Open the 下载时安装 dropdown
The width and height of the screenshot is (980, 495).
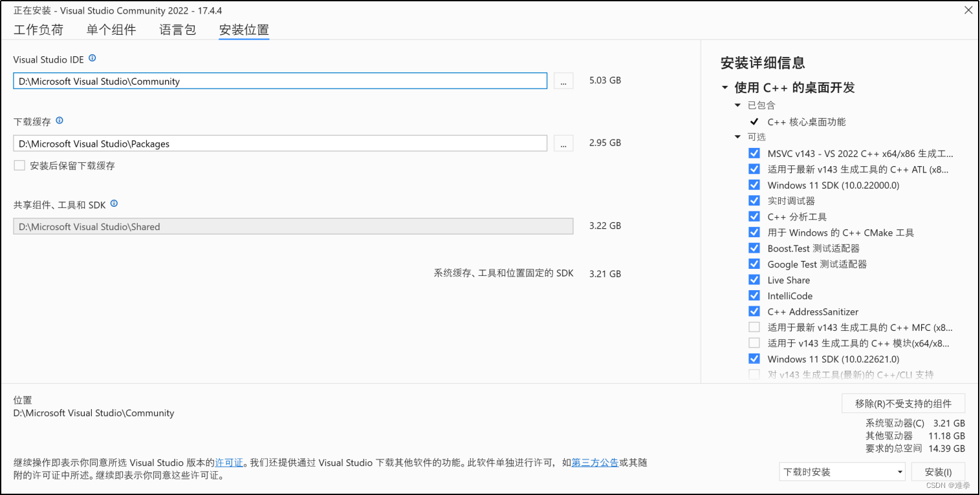click(x=843, y=472)
